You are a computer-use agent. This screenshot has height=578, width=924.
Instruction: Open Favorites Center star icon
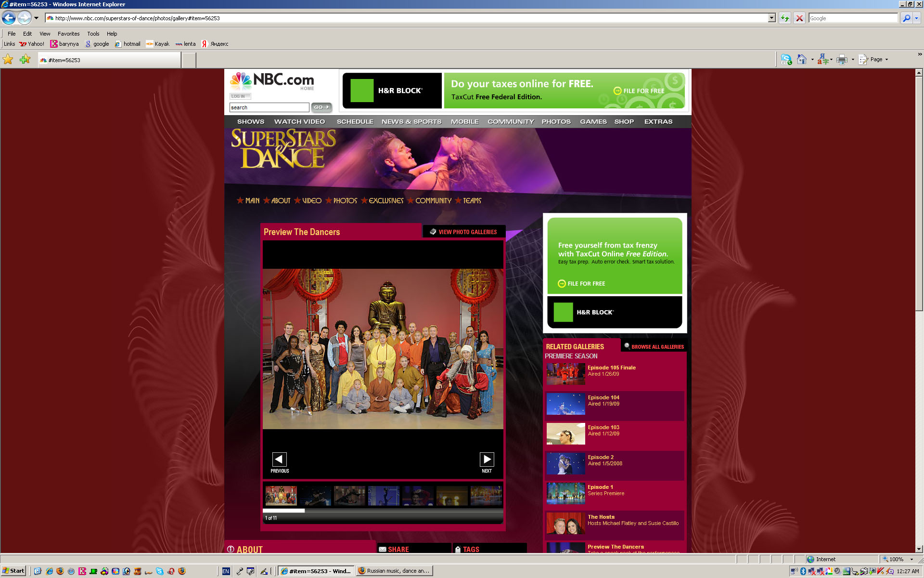[8, 60]
